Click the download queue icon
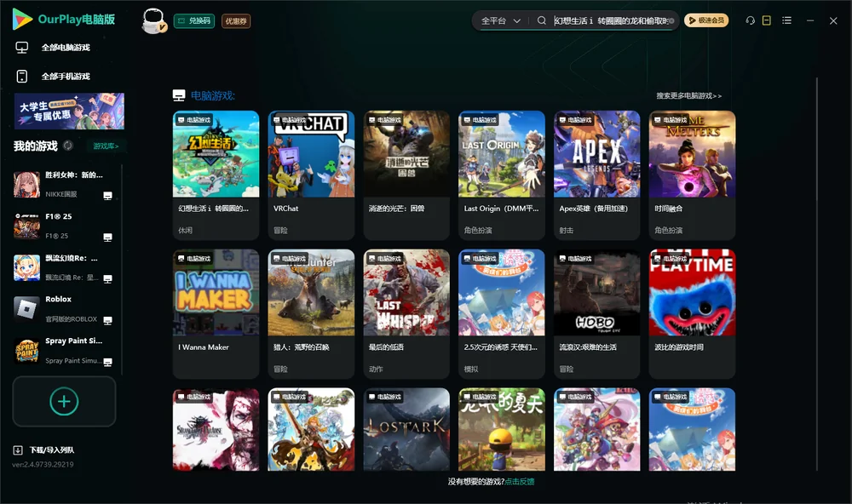 (17, 450)
